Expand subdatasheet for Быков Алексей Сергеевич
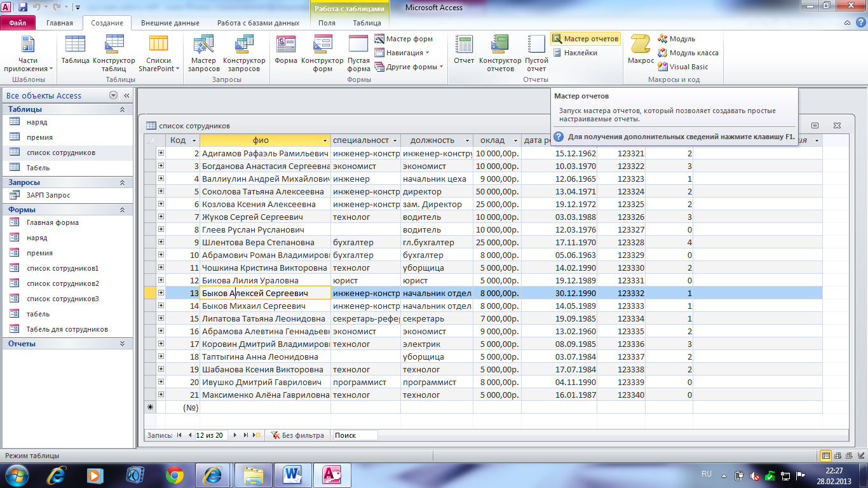 coord(161,293)
